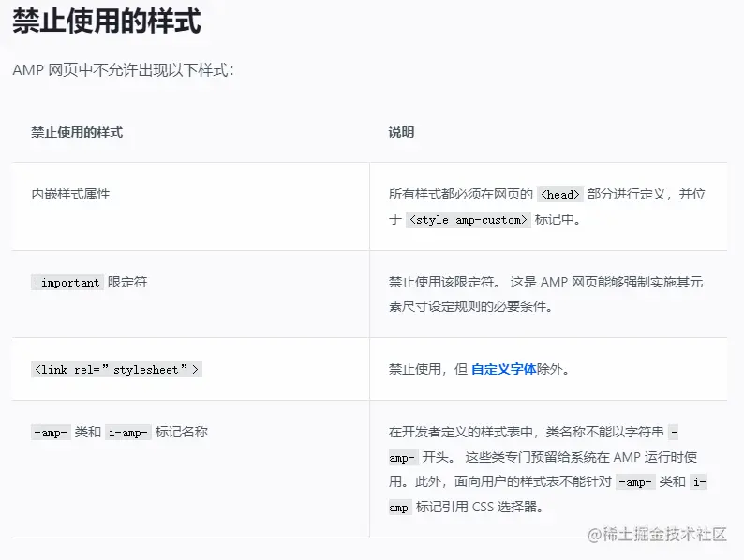This screenshot has height=560, width=744.
Task: Click the <style amp-custom> code snippet
Action: tap(468, 219)
